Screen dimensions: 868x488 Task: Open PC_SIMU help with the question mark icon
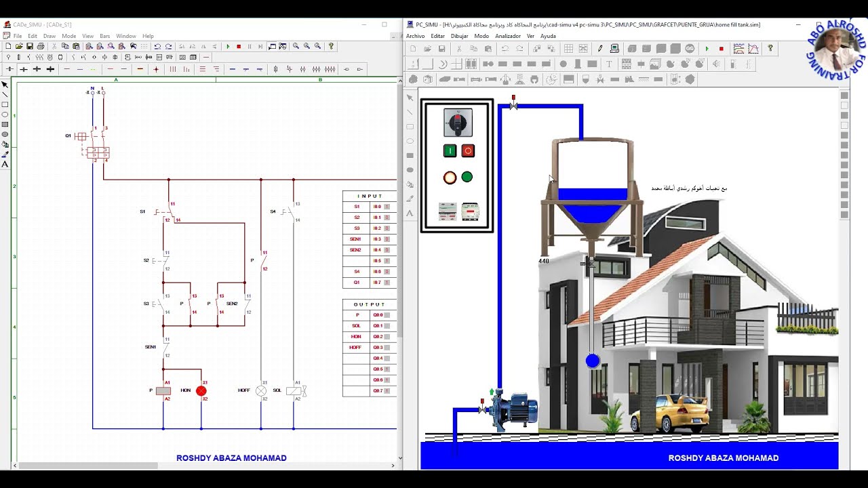[770, 49]
